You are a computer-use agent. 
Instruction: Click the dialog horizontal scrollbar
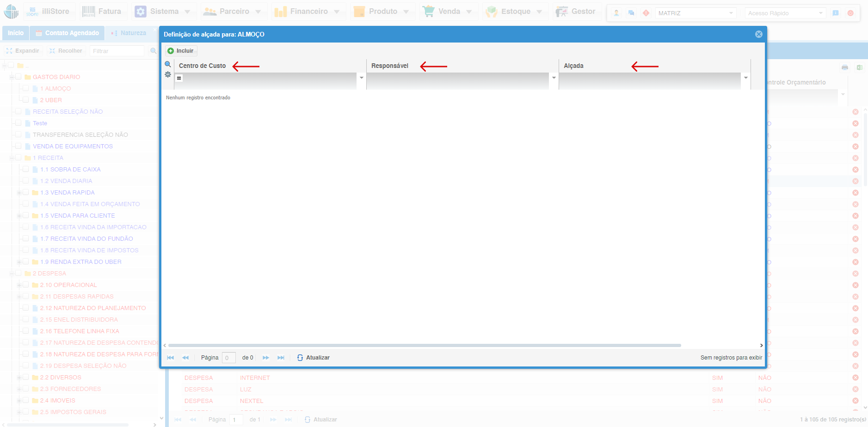[424, 345]
